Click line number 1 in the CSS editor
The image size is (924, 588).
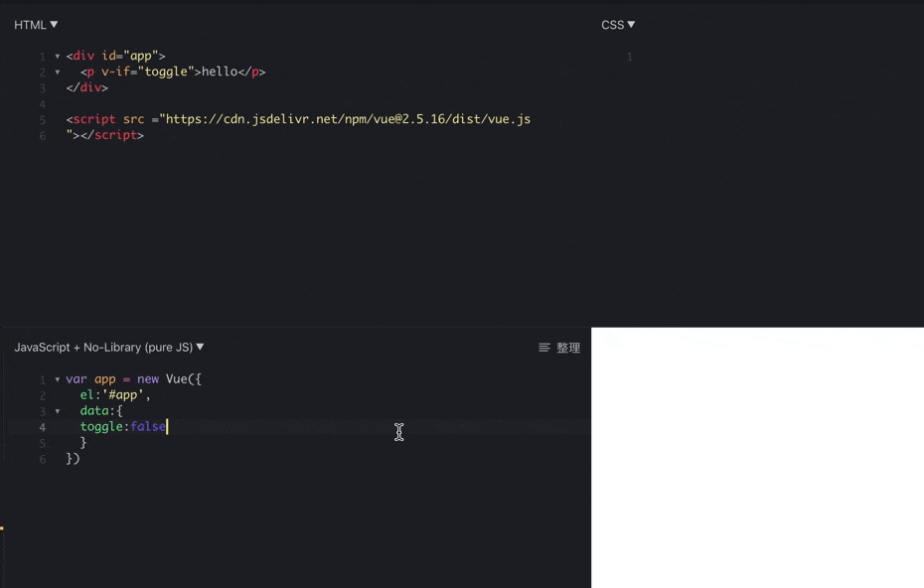(629, 57)
